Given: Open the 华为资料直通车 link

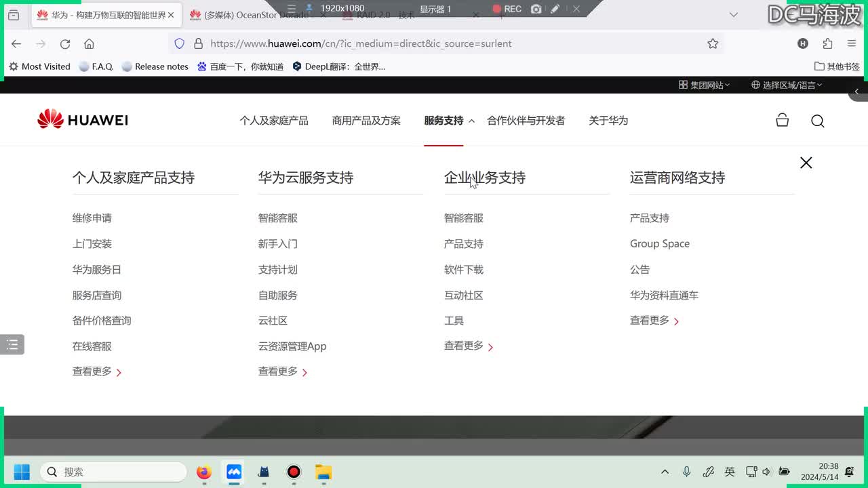Looking at the screenshot, I should (x=664, y=296).
